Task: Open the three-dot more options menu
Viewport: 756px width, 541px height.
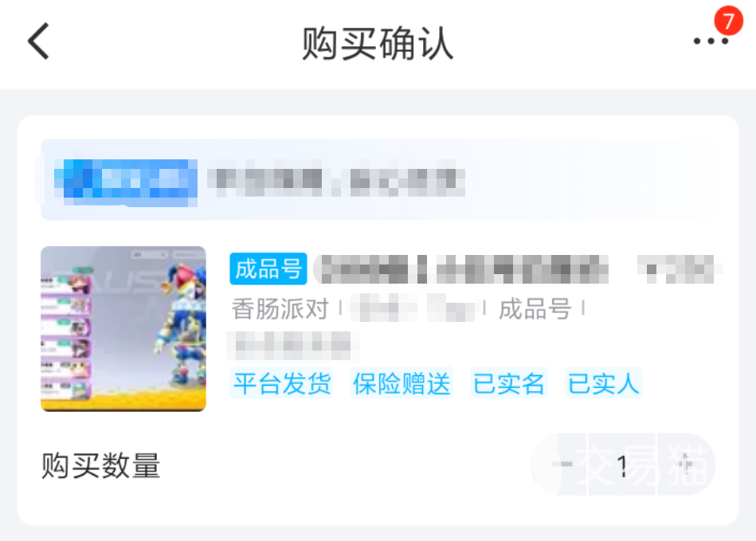Action: [x=711, y=41]
